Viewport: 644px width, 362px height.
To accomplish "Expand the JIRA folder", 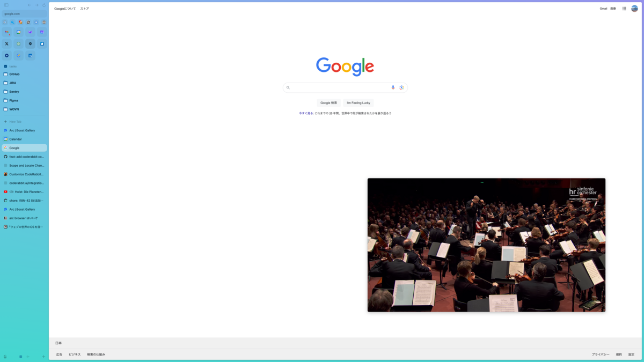I will click(25, 83).
